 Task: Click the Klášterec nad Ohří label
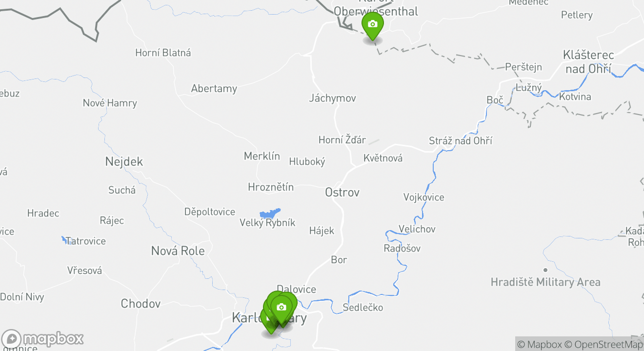[588, 61]
